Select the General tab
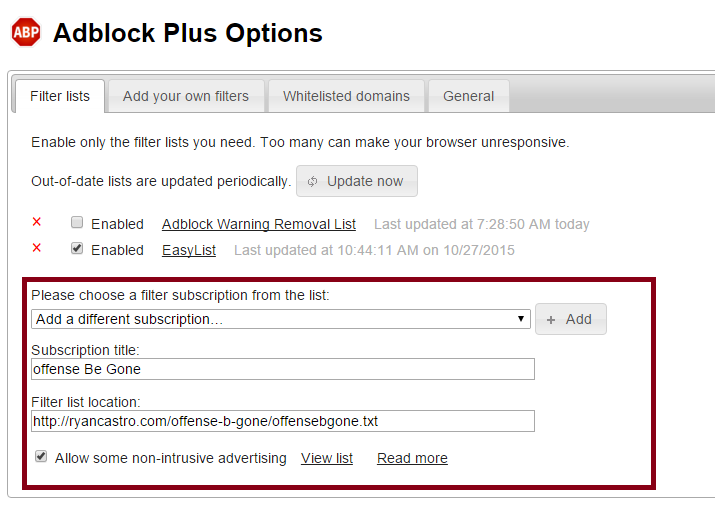The height and width of the screenshot is (508, 715). tap(469, 96)
